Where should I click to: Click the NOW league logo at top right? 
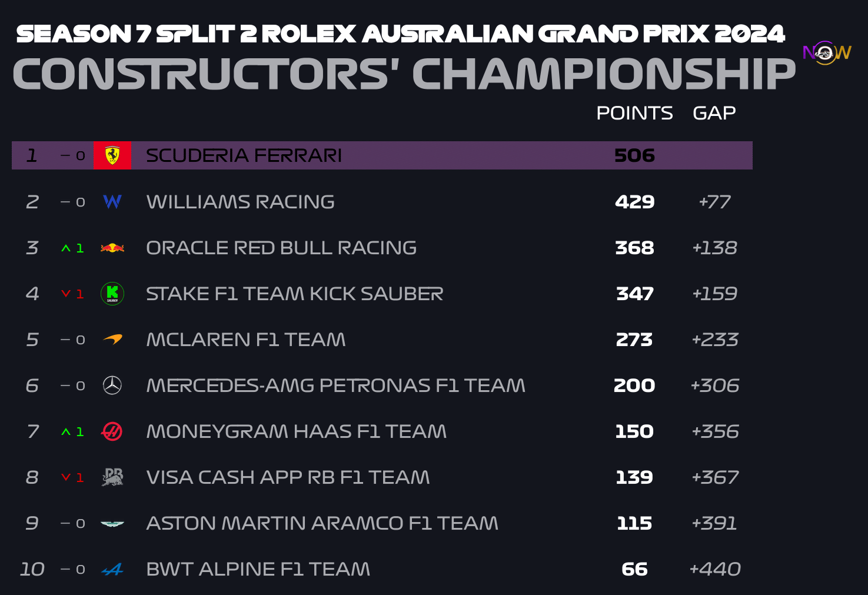(827, 53)
